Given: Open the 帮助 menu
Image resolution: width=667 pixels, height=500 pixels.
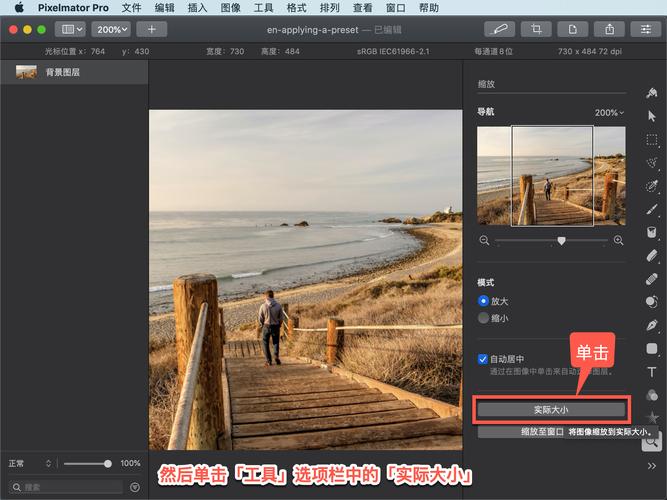Looking at the screenshot, I should (429, 8).
